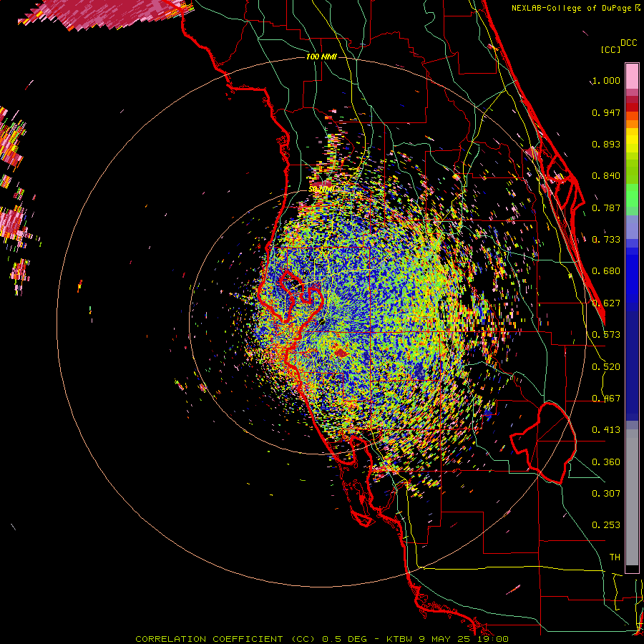Click the 0.733 color scale value
The height and width of the screenshot is (644, 644).
tap(606, 240)
